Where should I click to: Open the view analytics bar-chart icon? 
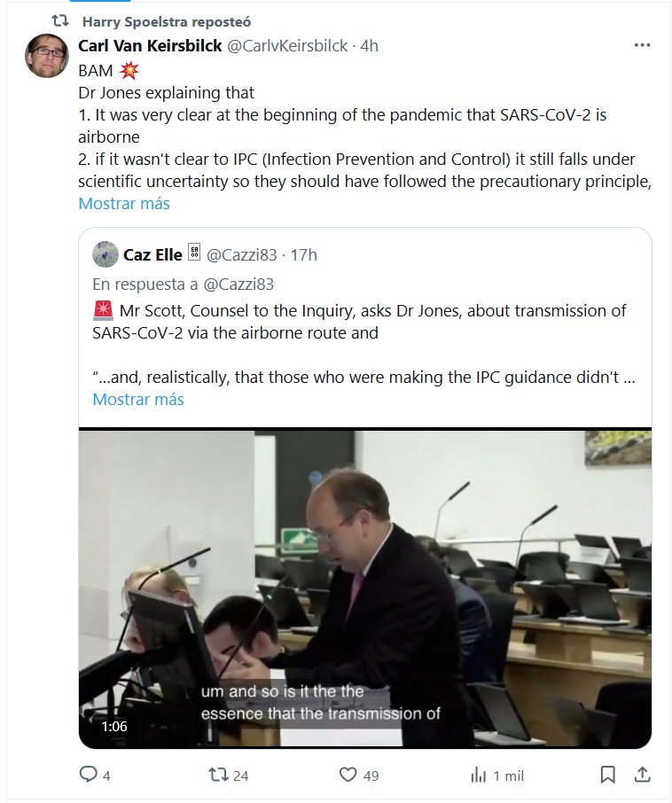pyautogui.click(x=479, y=775)
